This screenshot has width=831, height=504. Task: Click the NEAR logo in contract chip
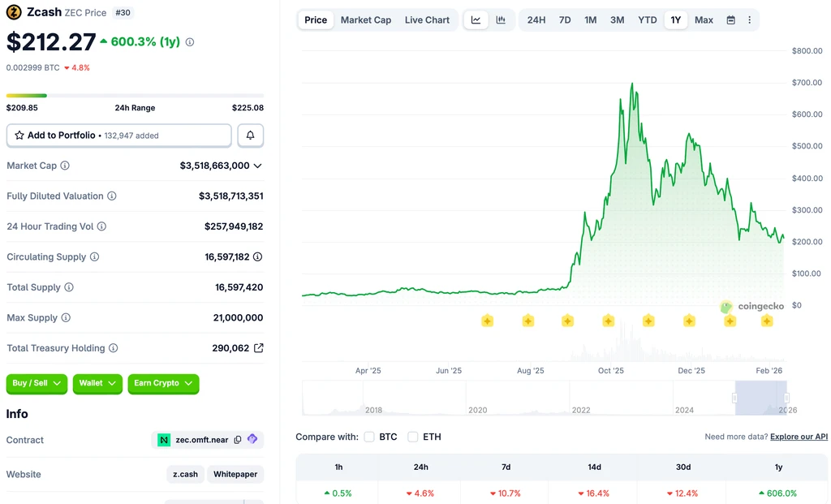[x=164, y=440]
